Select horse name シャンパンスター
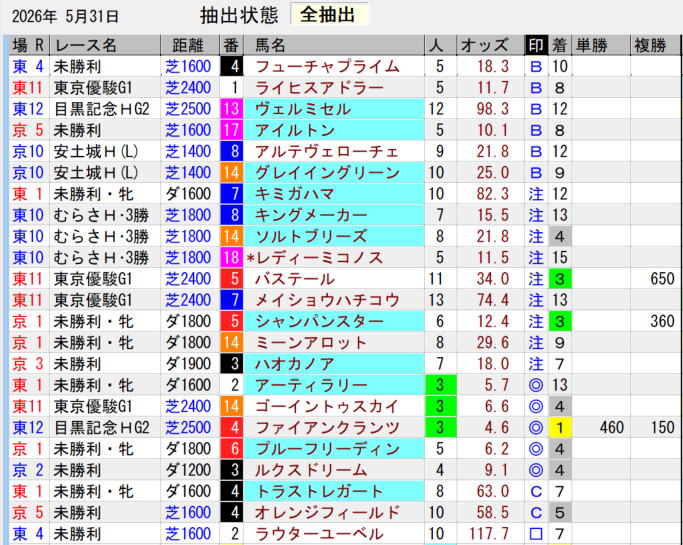The width and height of the screenshot is (683, 545). 319,322
